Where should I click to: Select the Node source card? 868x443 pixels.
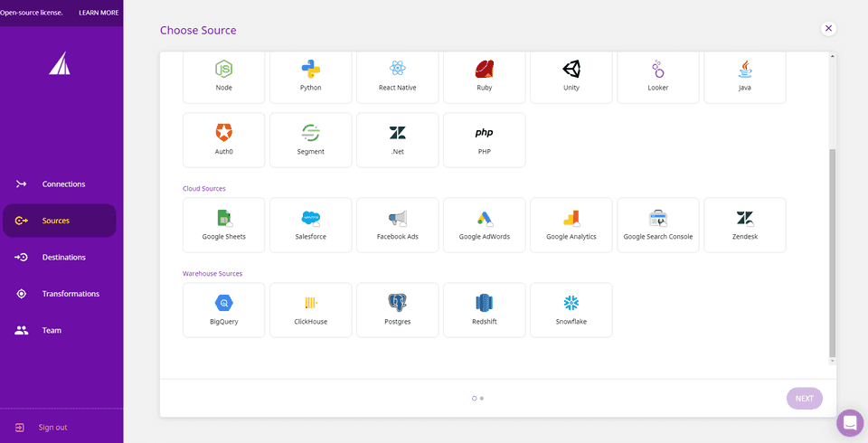pos(223,77)
